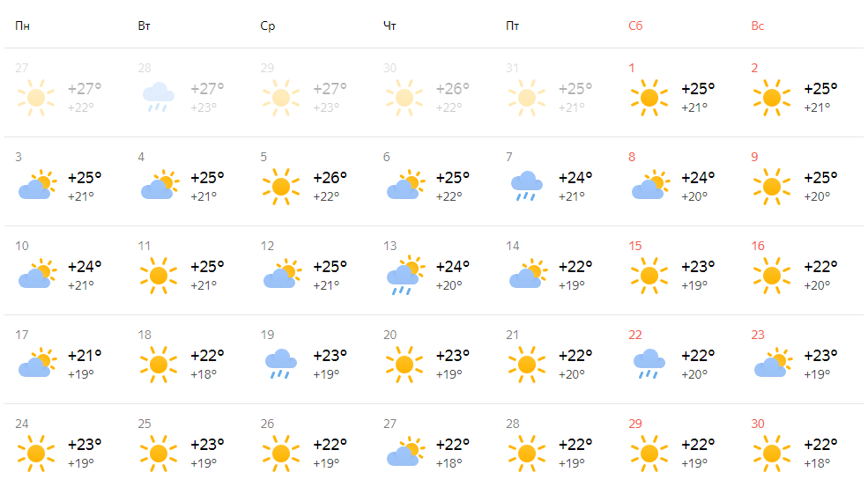Click the sun icon on day 5
Viewport: 868px width, 487px height.
pyautogui.click(x=281, y=186)
